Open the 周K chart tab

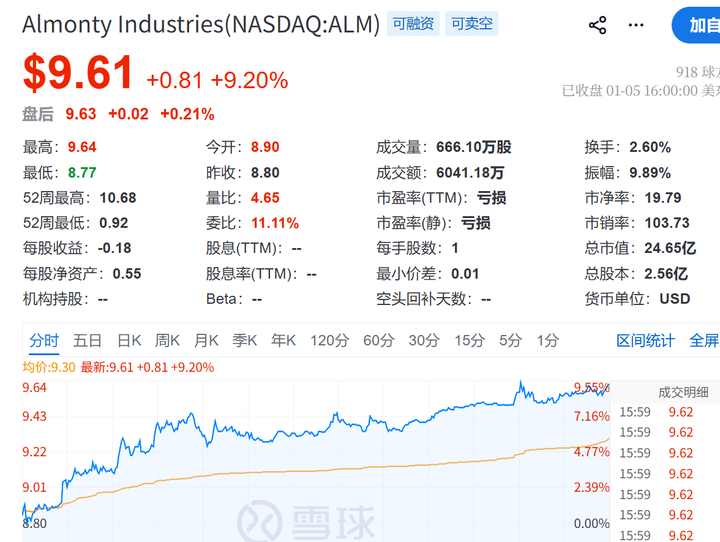tap(167, 341)
